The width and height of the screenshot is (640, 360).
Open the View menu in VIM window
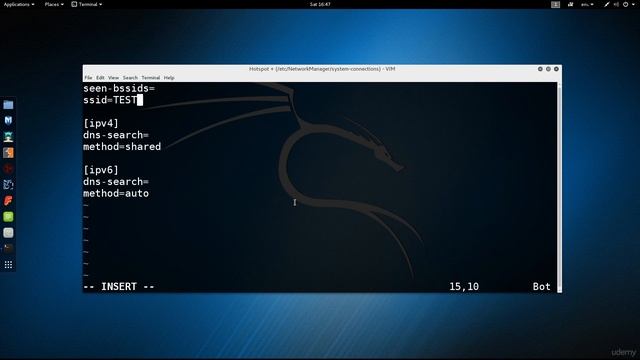[x=113, y=78]
